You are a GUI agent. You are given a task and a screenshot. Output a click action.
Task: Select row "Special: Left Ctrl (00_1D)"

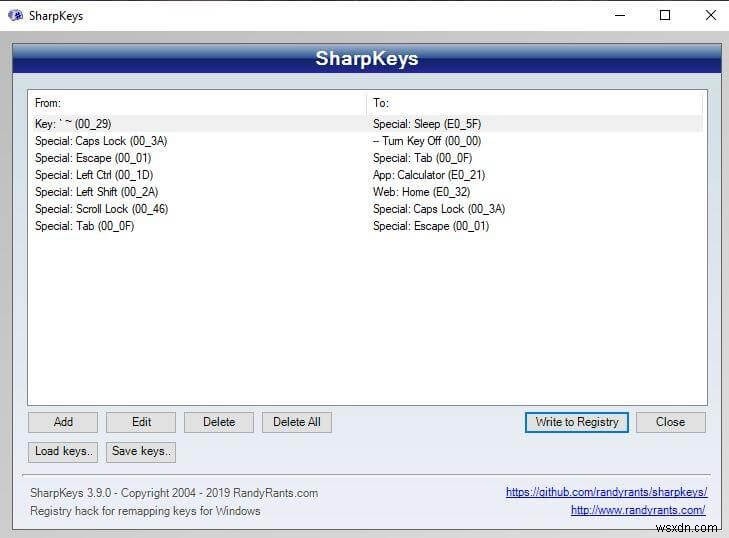(94, 175)
